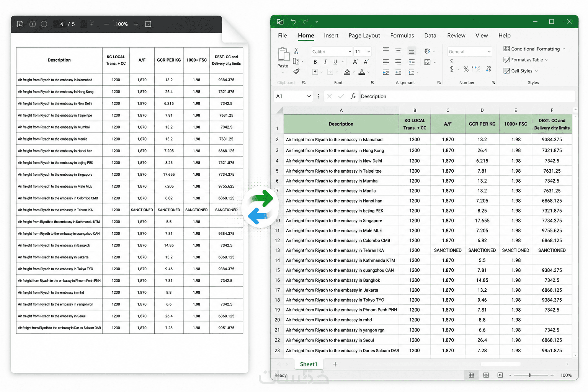Screen dimensions: 588x392
Task: Click the Select All corner triangle
Action: [x=279, y=110]
